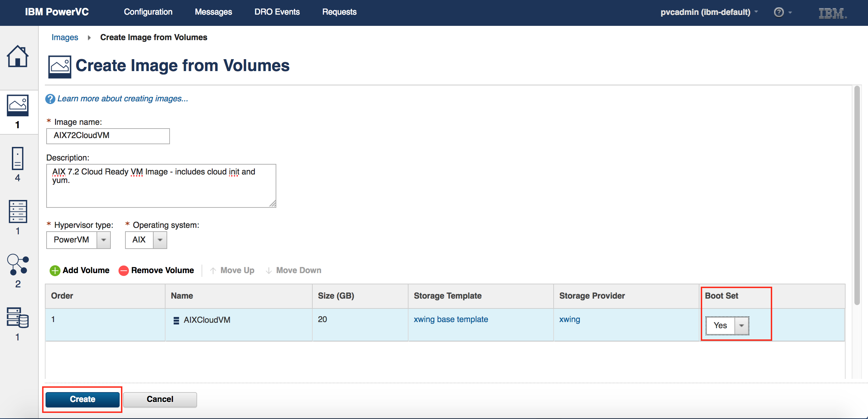Open the Boot Set Yes dropdown
Screen dimensions: 868x419
pyautogui.click(x=742, y=325)
